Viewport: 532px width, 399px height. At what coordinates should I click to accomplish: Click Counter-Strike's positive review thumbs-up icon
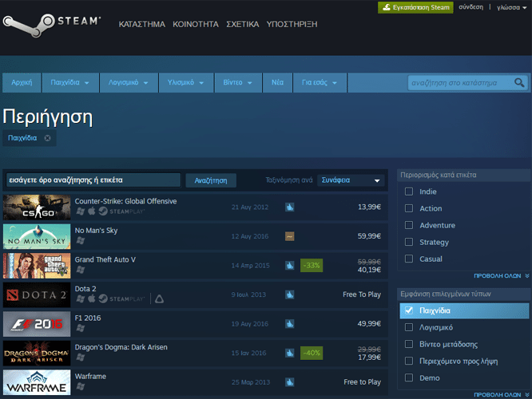pyautogui.click(x=289, y=207)
